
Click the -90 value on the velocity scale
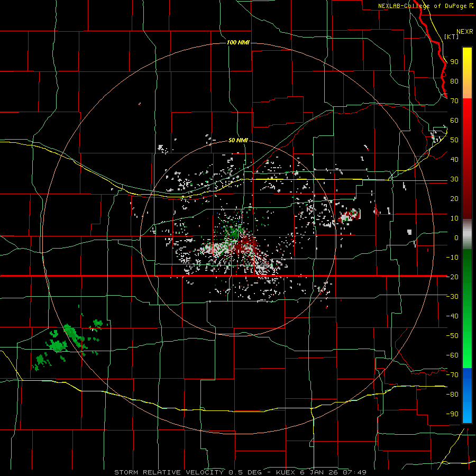pyautogui.click(x=452, y=414)
